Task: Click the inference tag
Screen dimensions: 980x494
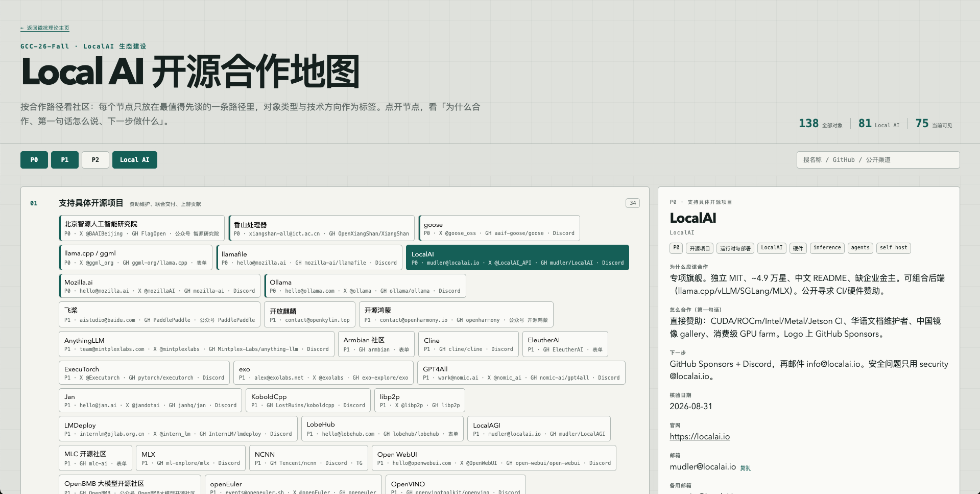Action: (x=827, y=248)
